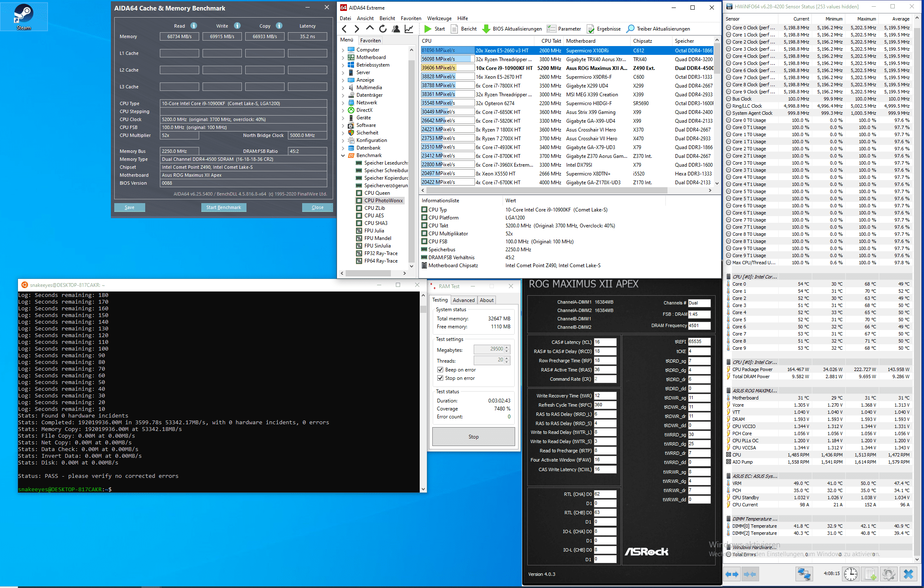Image resolution: width=924 pixels, height=588 pixels.
Task: Expand the Computer tree node
Action: click(343, 50)
